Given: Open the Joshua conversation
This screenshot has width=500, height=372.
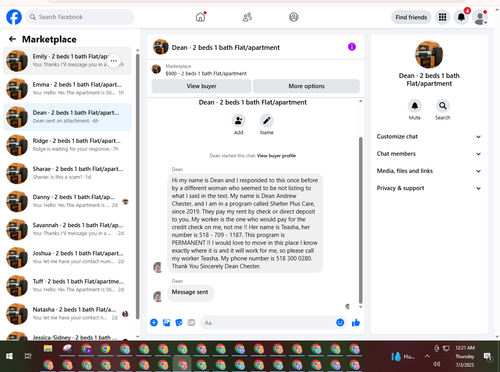Looking at the screenshot, I should click(x=67, y=257).
